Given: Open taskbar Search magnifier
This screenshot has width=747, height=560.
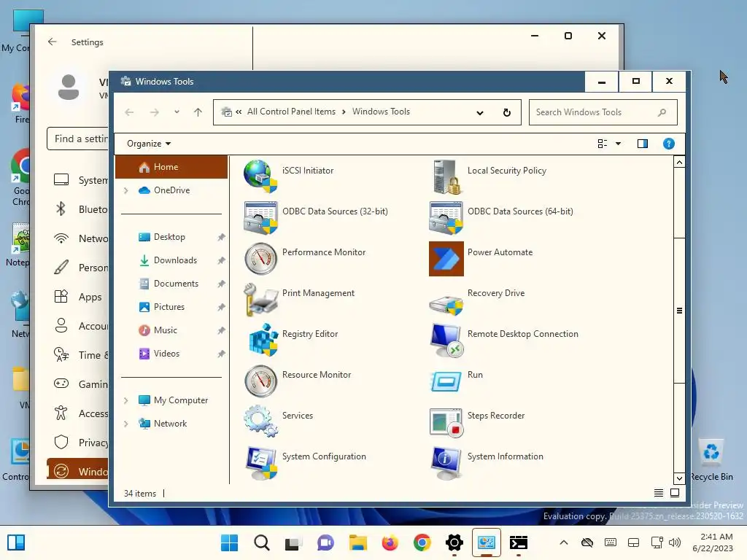Looking at the screenshot, I should click(262, 542).
